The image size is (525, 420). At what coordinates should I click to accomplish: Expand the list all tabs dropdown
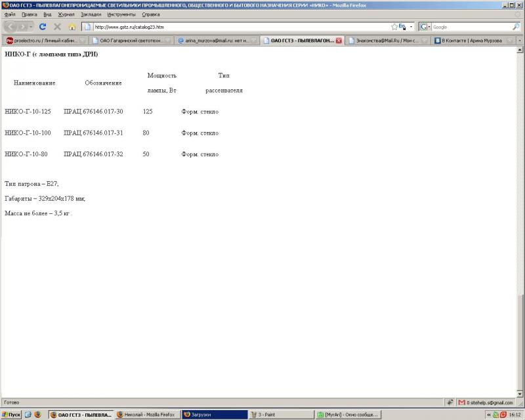520,40
